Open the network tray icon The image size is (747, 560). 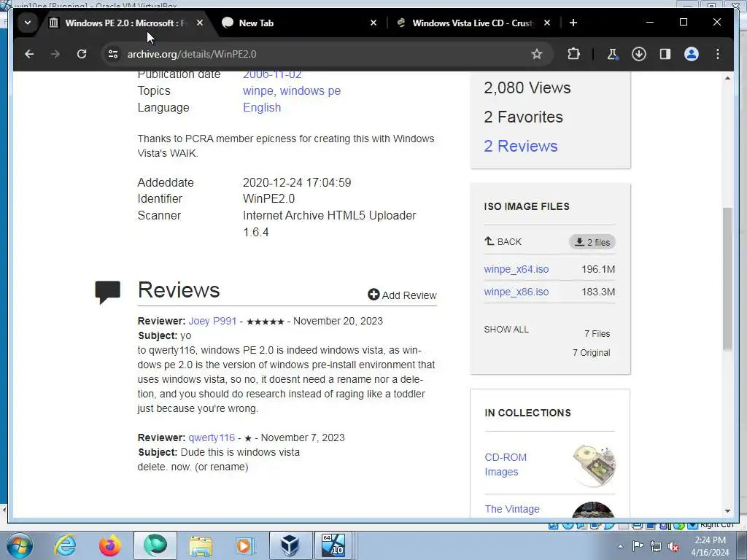(x=656, y=546)
